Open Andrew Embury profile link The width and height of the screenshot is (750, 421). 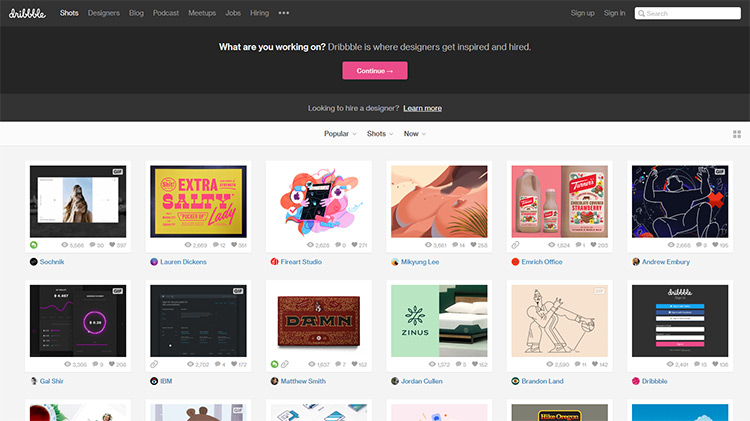tap(666, 262)
